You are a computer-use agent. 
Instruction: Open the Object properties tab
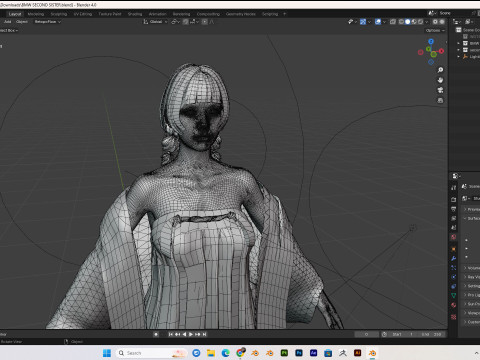[454, 249]
